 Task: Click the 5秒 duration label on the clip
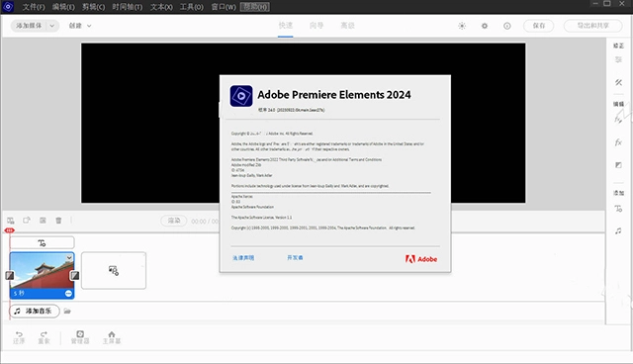tap(19, 294)
